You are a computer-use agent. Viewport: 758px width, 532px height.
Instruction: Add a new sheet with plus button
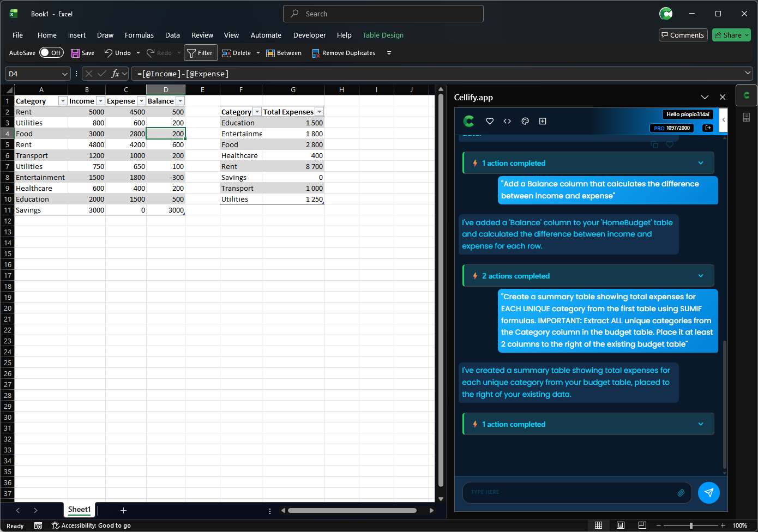(x=123, y=510)
